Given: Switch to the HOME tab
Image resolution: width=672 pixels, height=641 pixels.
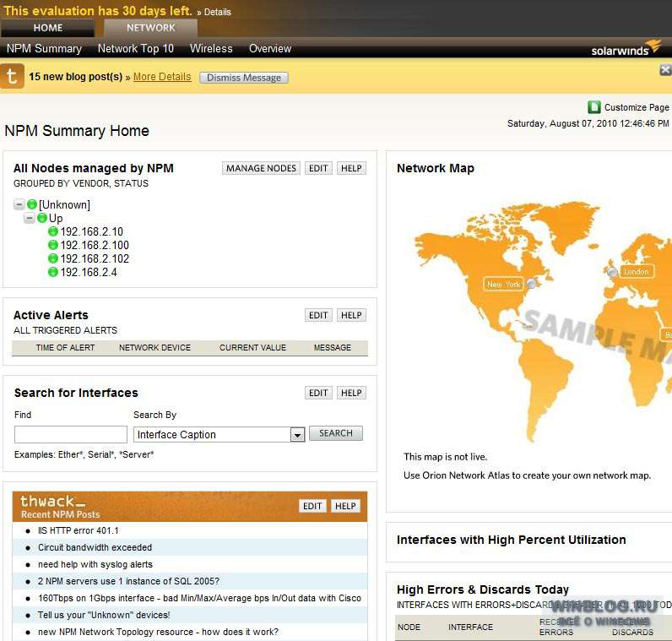Looking at the screenshot, I should [47, 28].
